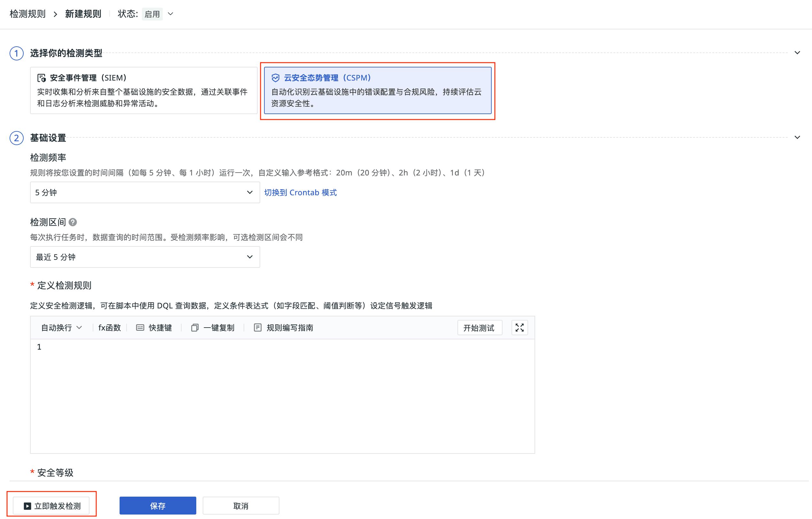Click the 一键复制 copy icon
The height and width of the screenshot is (519, 812).
[195, 328]
